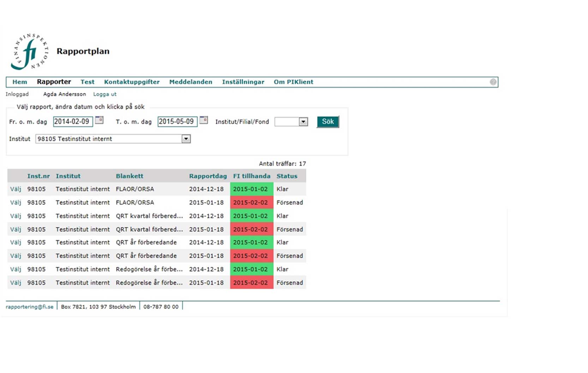Image resolution: width=588 pixels, height=373 pixels.
Task: Sort by the FI tillhanda column header
Action: [x=252, y=176]
